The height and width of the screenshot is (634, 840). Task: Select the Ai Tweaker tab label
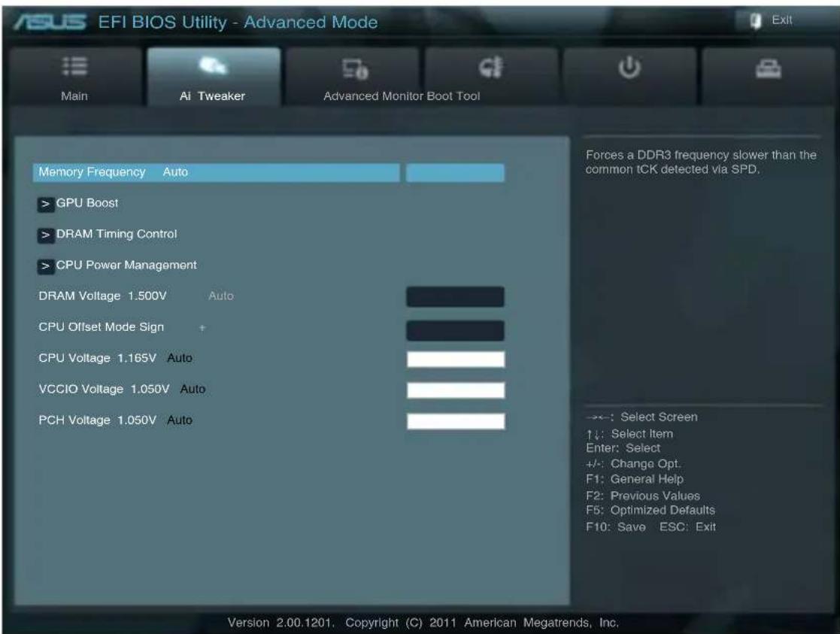point(213,96)
